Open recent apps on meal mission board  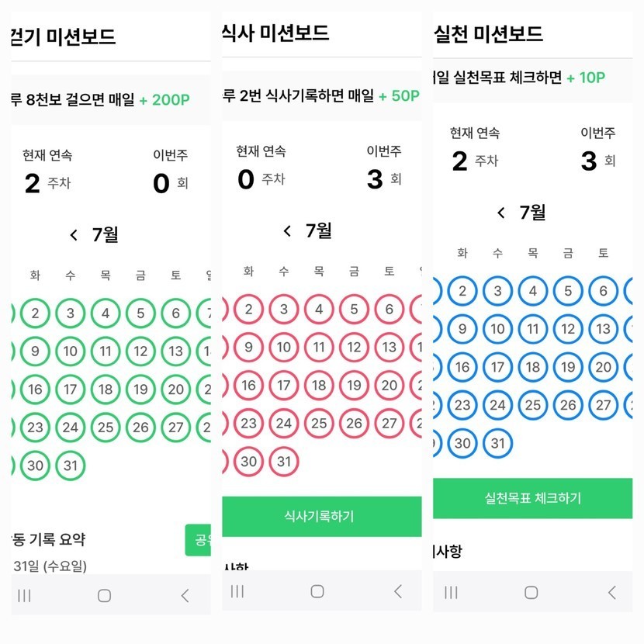(x=237, y=591)
